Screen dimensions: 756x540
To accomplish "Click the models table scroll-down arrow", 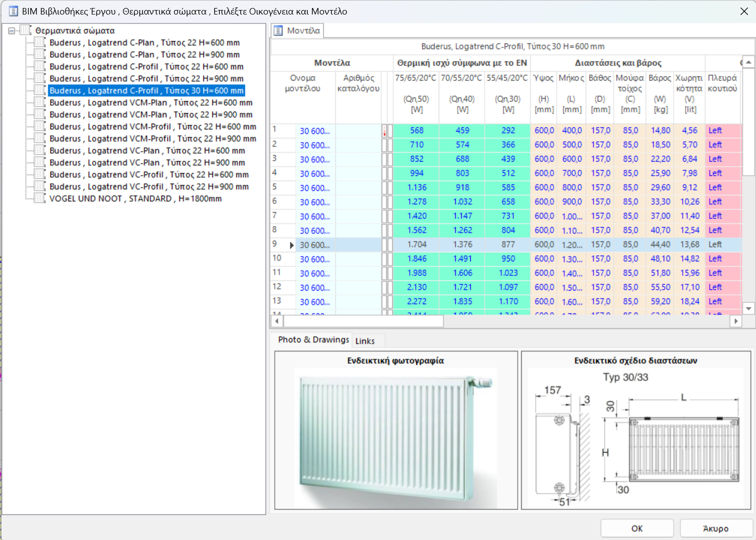I will pyautogui.click(x=749, y=308).
